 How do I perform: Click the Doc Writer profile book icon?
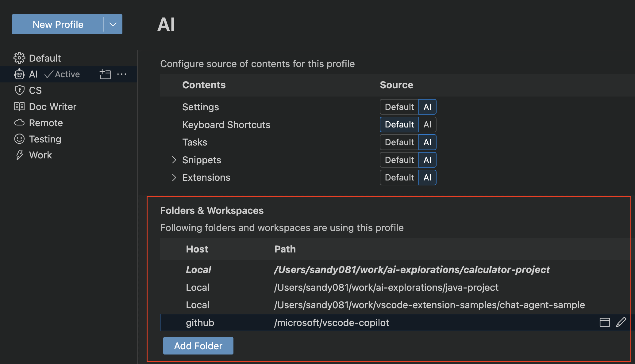(19, 106)
